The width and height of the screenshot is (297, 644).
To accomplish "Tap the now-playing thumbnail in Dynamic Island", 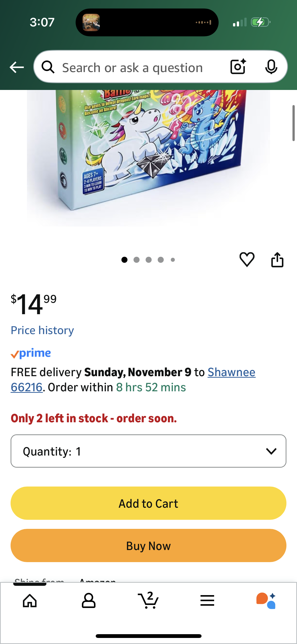I will 91,22.
